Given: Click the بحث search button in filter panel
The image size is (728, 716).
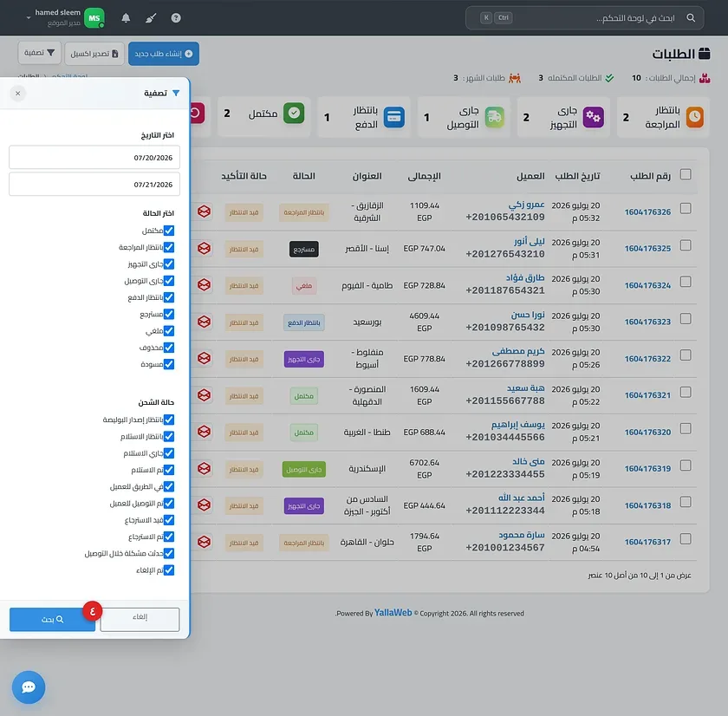Looking at the screenshot, I should (x=52, y=620).
